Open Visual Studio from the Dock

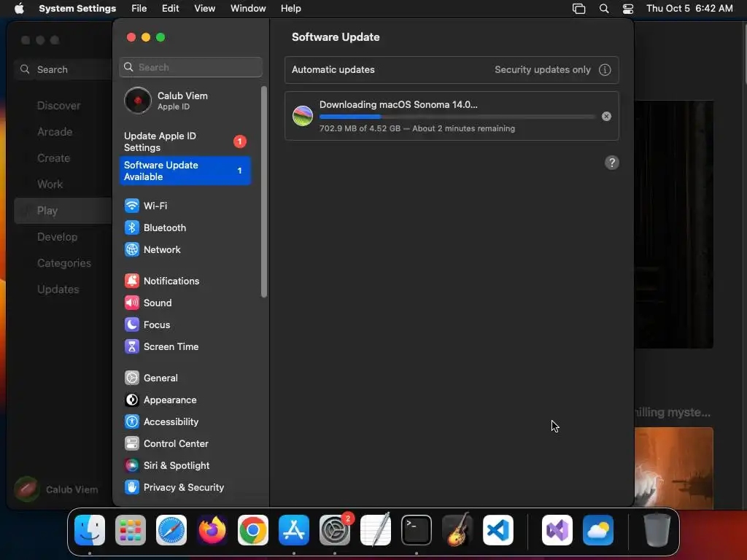557,530
